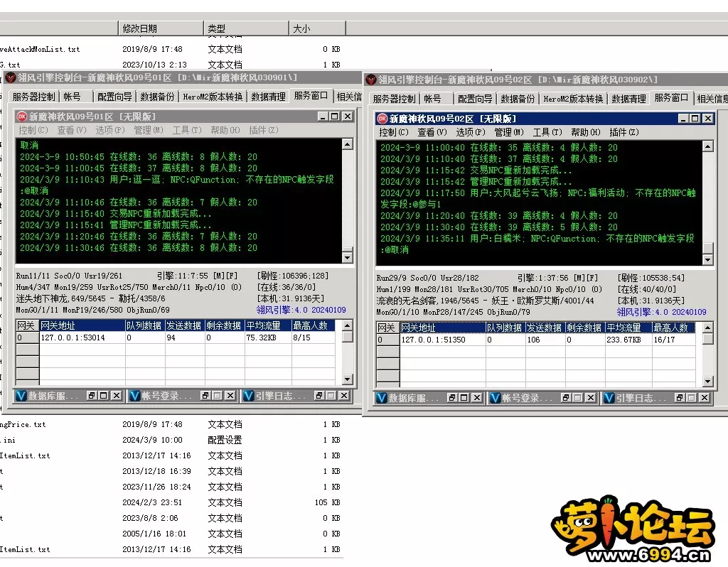Open 查看(V) menu in 02区 window
This screenshot has height=567, width=728.
coord(432,133)
